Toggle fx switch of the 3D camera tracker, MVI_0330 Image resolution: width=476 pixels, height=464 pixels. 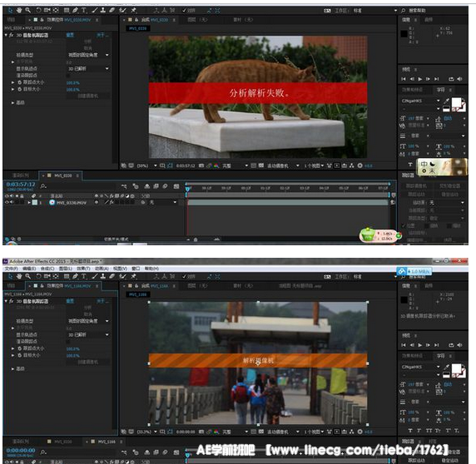point(11,35)
